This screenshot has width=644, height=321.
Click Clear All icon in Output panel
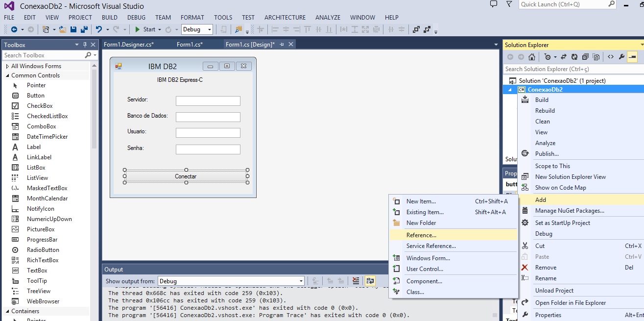click(x=356, y=281)
